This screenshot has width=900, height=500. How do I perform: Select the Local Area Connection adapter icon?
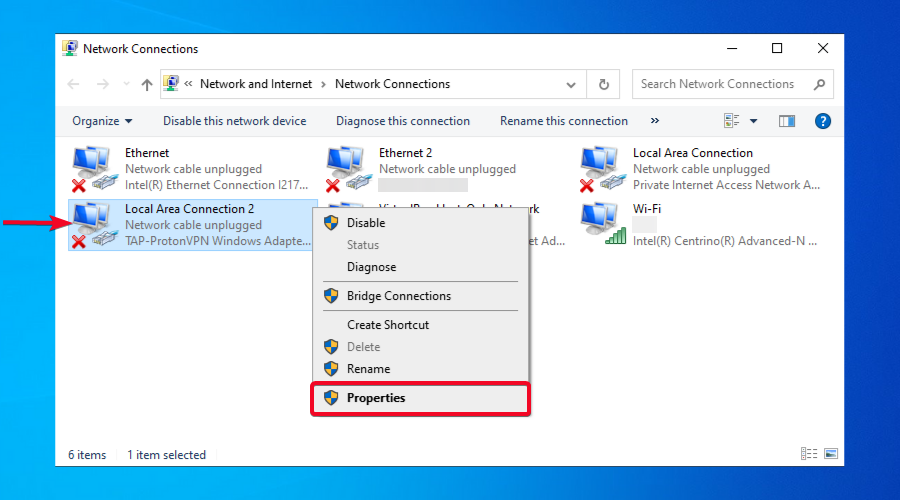(603, 169)
